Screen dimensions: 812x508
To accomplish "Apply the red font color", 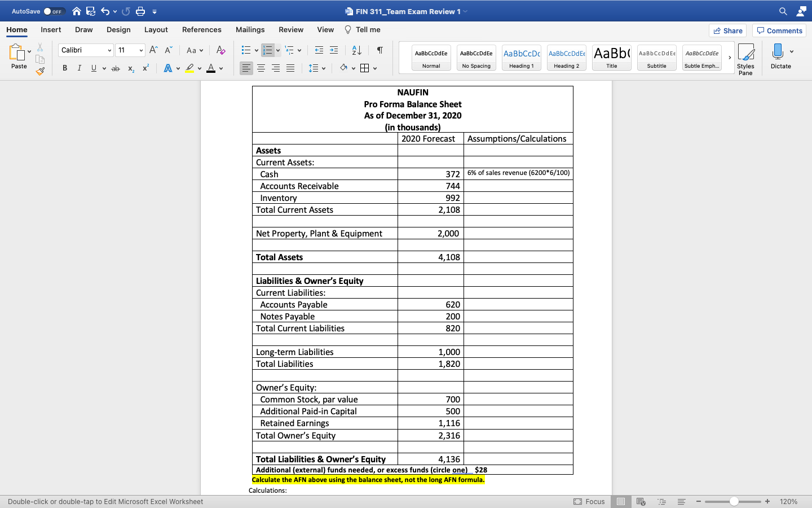I will [211, 68].
